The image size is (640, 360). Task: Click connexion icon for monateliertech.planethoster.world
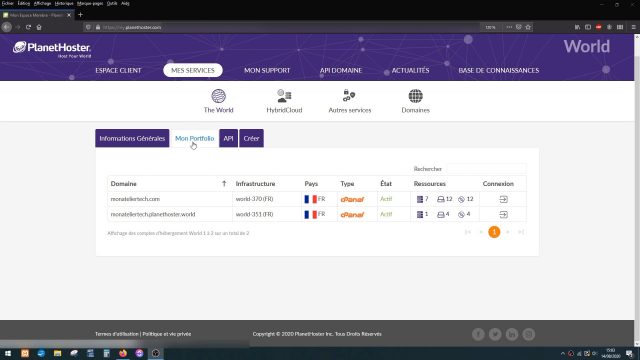[504, 215]
